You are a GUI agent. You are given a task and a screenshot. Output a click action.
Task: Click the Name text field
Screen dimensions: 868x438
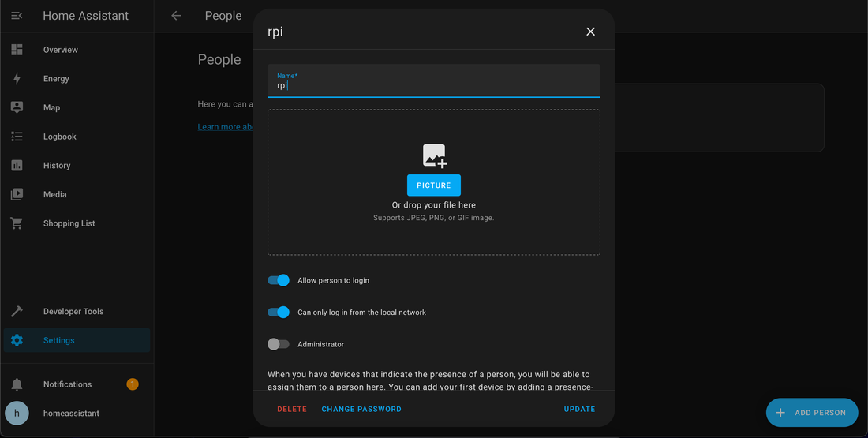tap(434, 84)
